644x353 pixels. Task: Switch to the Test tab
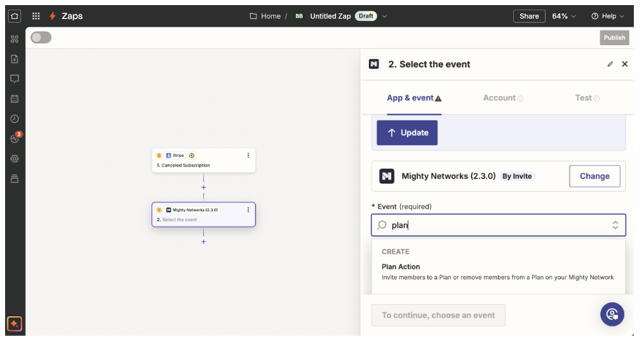[587, 98]
